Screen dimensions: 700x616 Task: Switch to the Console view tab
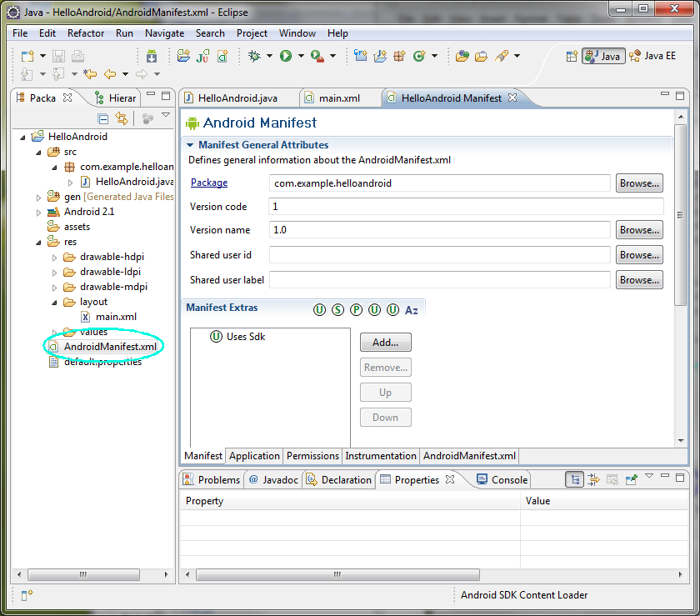(x=502, y=480)
